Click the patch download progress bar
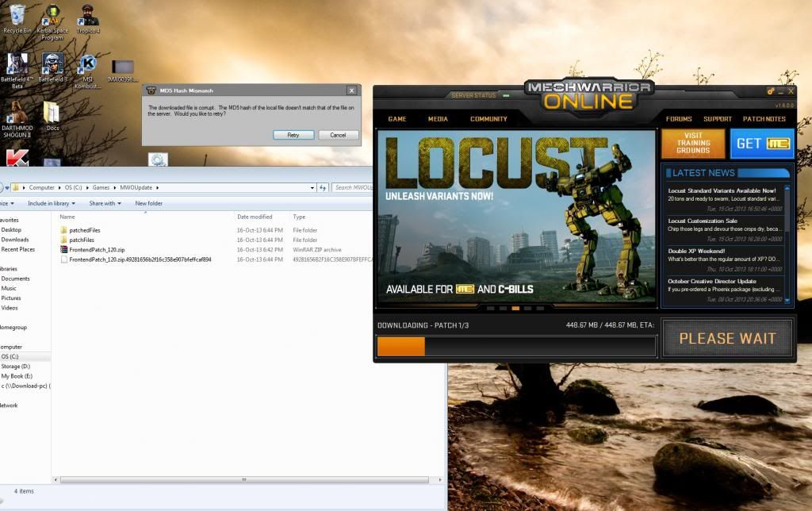This screenshot has width=812, height=511. click(x=516, y=347)
